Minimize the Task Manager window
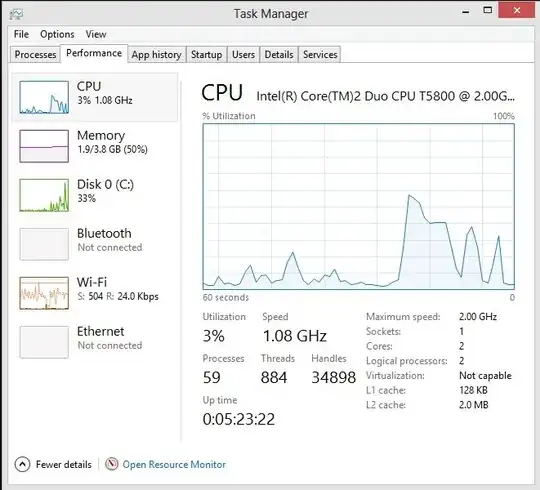This screenshot has width=540, height=490. coord(466,11)
